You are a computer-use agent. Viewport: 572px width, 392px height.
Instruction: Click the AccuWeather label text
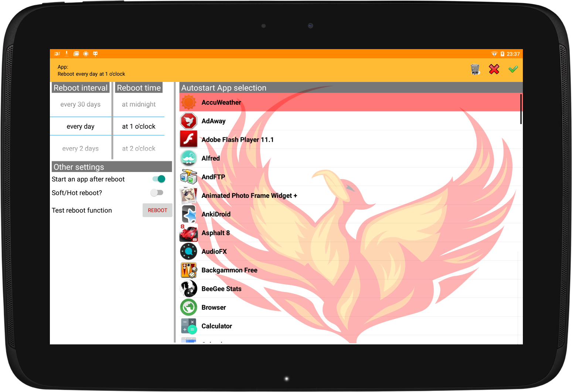[221, 102]
